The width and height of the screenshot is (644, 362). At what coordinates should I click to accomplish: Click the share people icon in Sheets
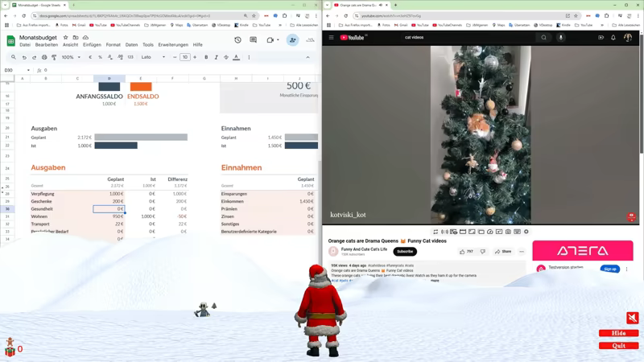point(292,40)
